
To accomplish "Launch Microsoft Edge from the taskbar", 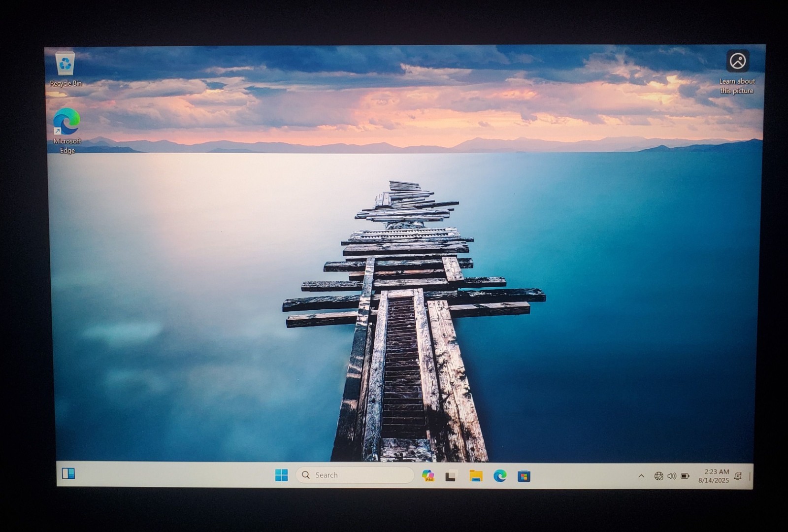I will click(x=500, y=476).
